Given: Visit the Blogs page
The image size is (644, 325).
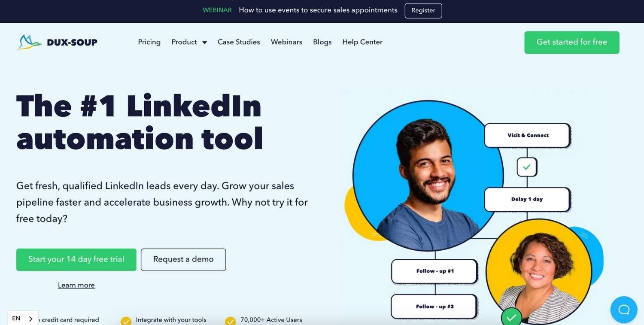Looking at the screenshot, I should pyautogui.click(x=322, y=42).
